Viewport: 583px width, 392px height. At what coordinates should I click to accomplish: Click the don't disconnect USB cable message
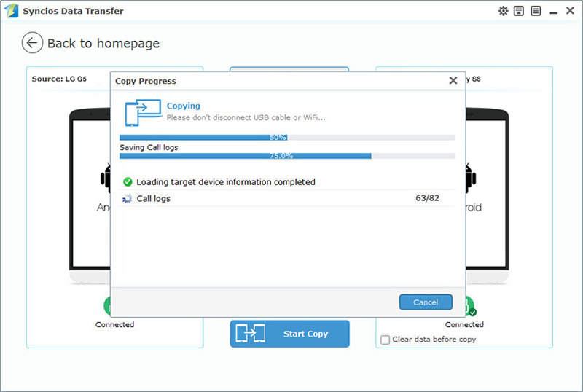tap(246, 117)
